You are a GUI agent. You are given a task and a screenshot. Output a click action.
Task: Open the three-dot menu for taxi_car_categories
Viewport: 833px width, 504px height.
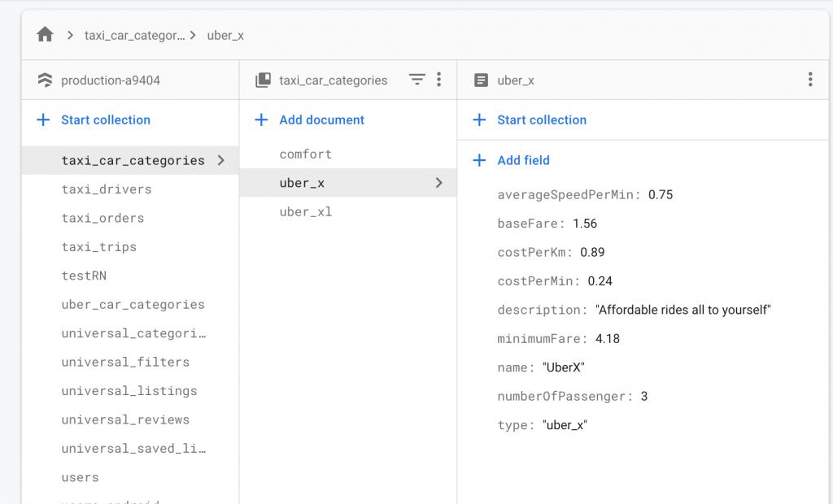tap(439, 80)
